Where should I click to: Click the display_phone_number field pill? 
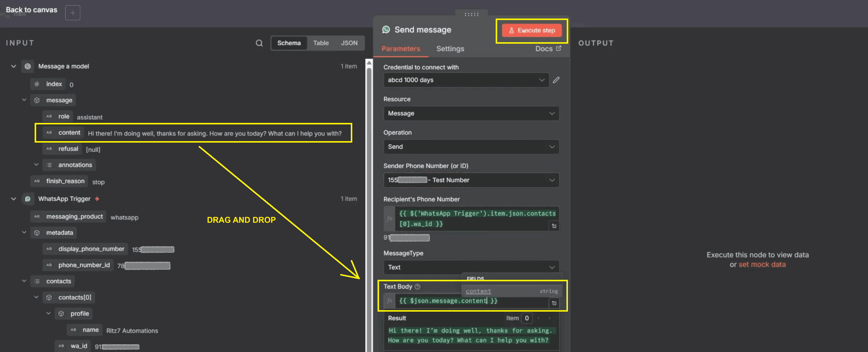click(x=85, y=249)
